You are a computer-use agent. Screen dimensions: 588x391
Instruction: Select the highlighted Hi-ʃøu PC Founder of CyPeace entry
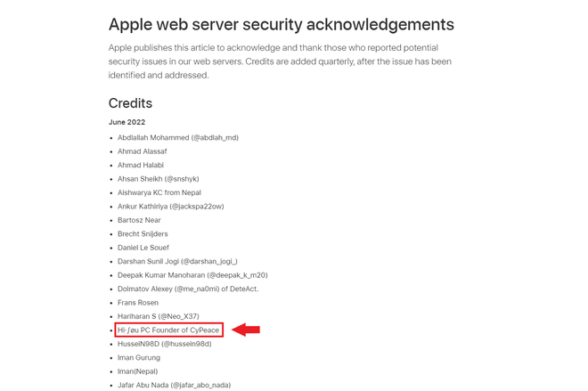pos(168,330)
